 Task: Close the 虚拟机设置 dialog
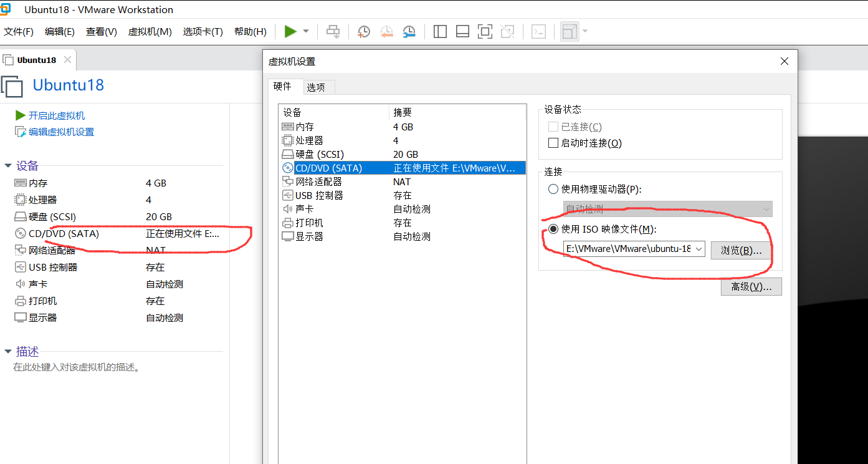[785, 61]
